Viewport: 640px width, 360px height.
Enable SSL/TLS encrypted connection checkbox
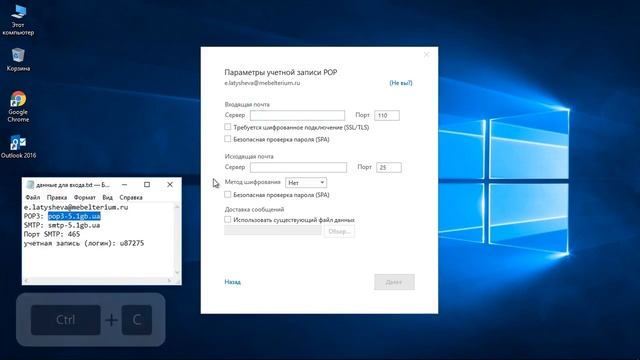228,127
